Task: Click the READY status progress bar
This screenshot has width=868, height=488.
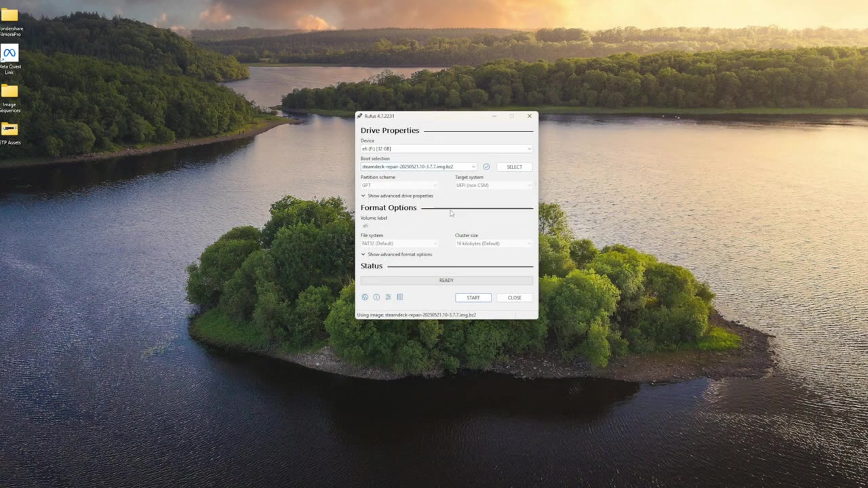Action: pyautogui.click(x=446, y=280)
